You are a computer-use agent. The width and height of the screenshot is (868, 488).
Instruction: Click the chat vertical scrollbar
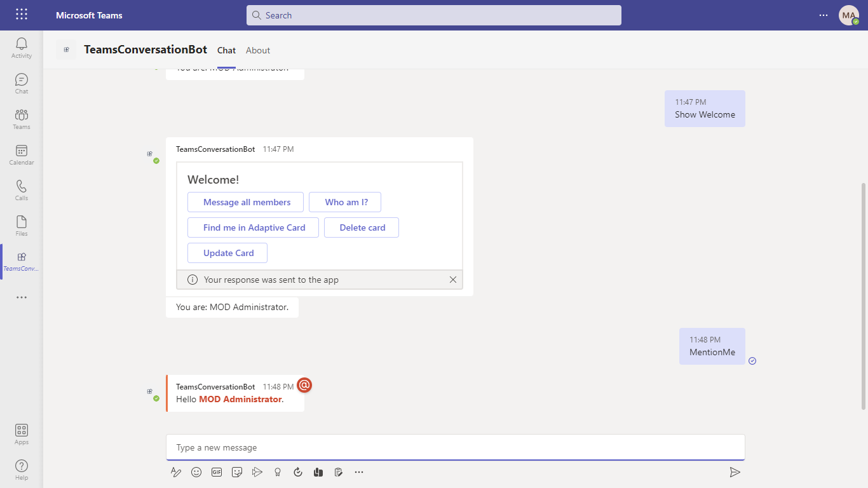click(x=863, y=297)
